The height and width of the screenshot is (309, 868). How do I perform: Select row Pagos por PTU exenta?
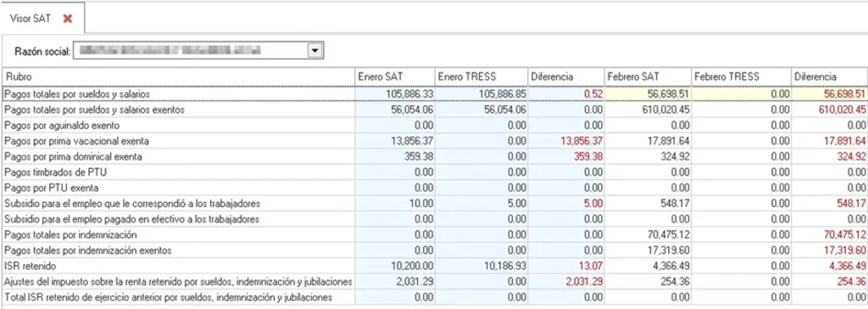coord(434,188)
